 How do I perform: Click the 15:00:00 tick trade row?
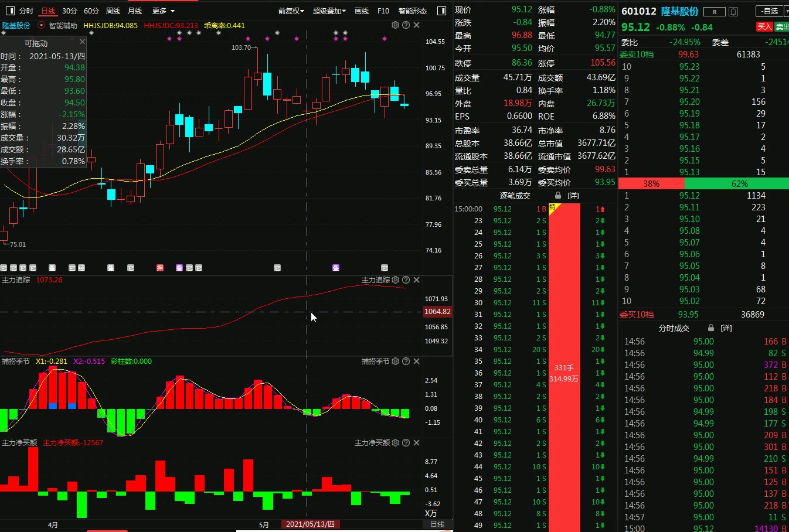click(x=502, y=209)
